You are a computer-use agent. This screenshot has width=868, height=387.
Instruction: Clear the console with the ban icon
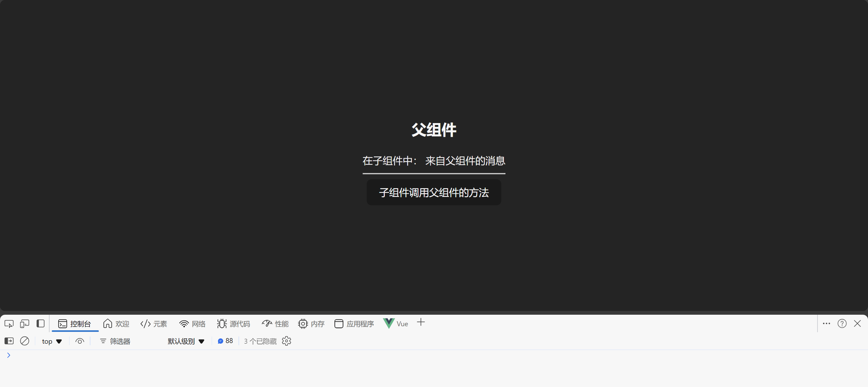pyautogui.click(x=25, y=341)
